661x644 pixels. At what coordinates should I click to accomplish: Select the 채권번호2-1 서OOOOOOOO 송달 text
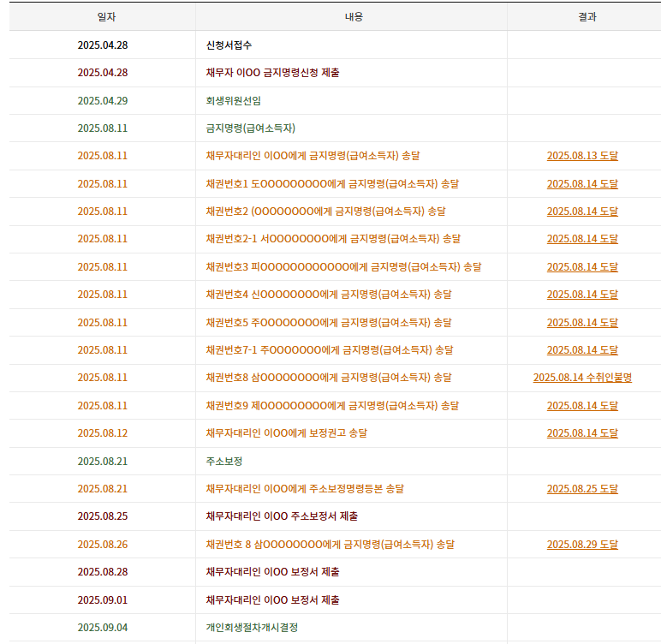click(333, 239)
